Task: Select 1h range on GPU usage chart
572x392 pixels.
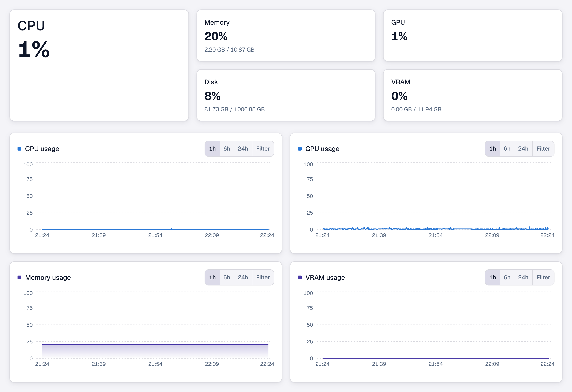Action: click(x=492, y=149)
